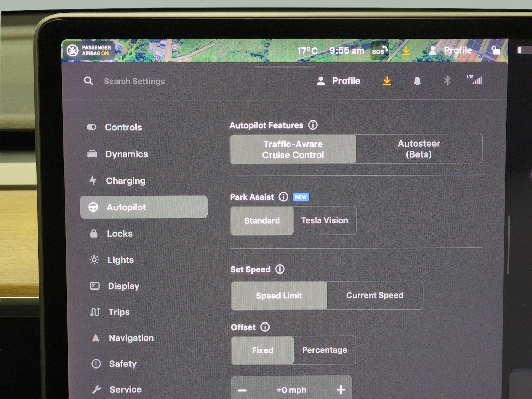Click the 9:55 am clock
This screenshot has height=399, width=532.
coord(347,50)
